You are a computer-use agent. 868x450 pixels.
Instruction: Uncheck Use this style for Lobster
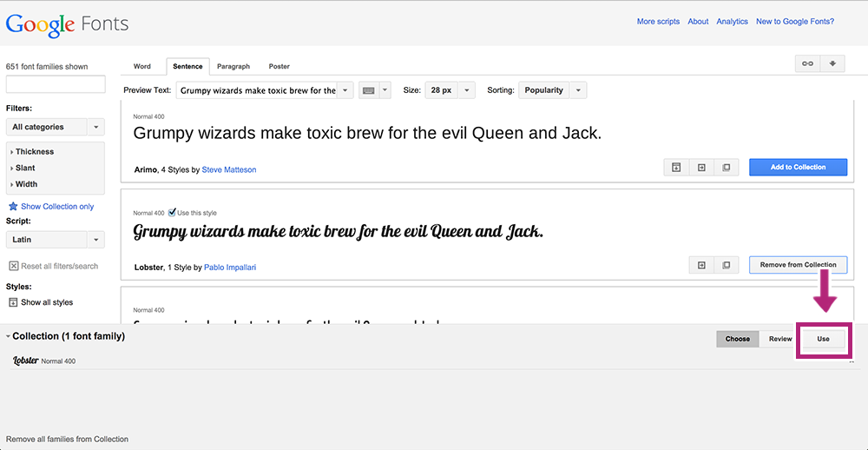(x=172, y=212)
